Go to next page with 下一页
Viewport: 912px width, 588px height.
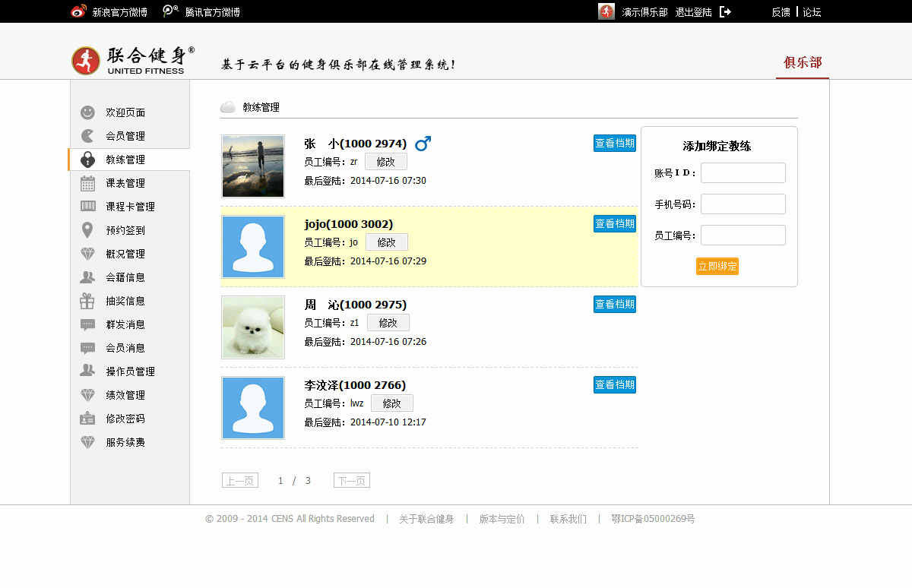(351, 480)
